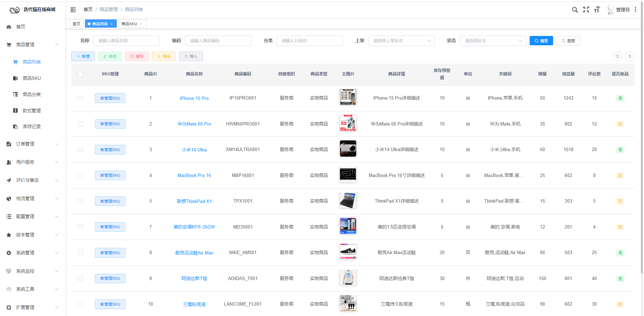Open the 状态 dropdown selector
644x316 pixels.
click(x=493, y=40)
